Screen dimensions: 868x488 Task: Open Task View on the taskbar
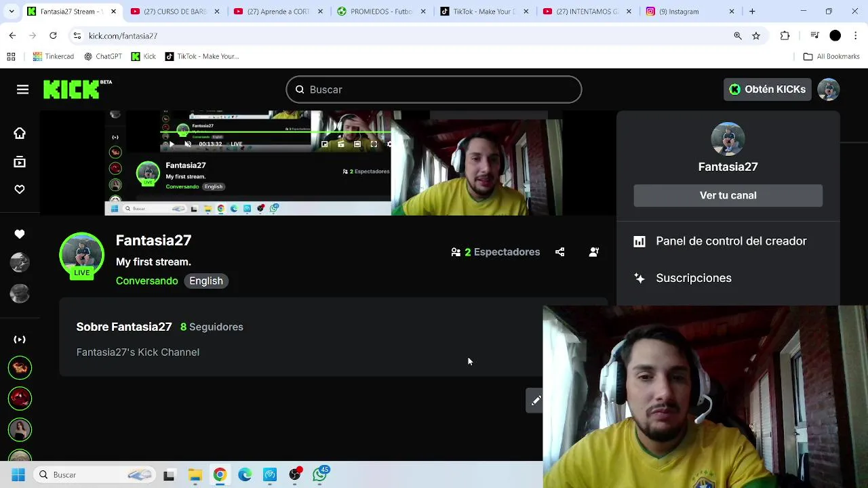click(x=169, y=475)
